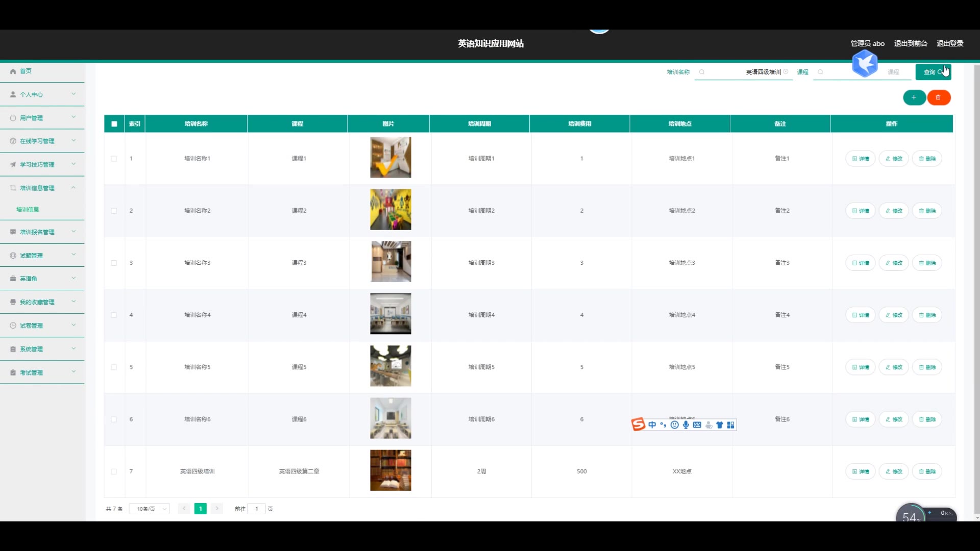Click the page number jump input field
This screenshot has height=551, width=980.
coord(257,509)
